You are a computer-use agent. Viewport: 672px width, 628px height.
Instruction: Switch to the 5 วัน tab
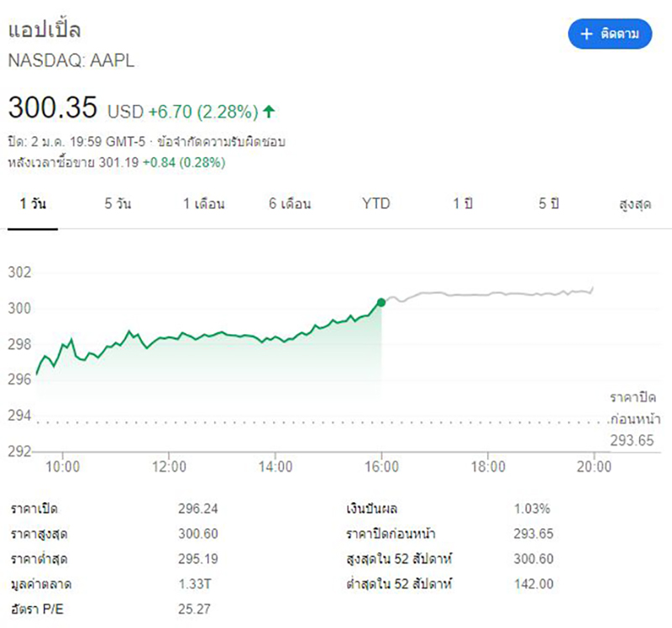pos(118,204)
